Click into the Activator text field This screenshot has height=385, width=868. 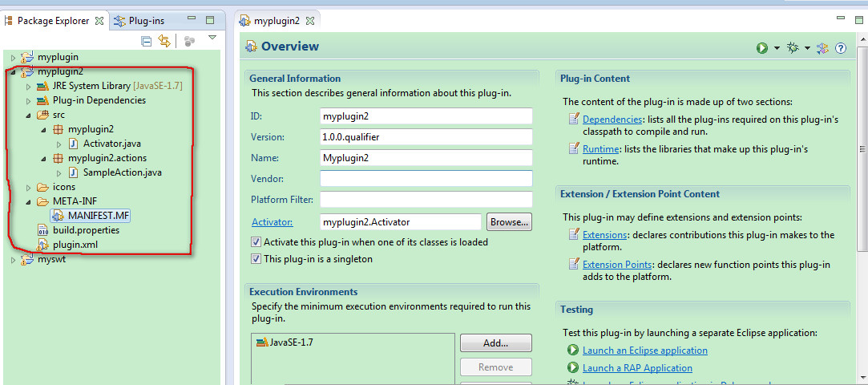tap(401, 222)
